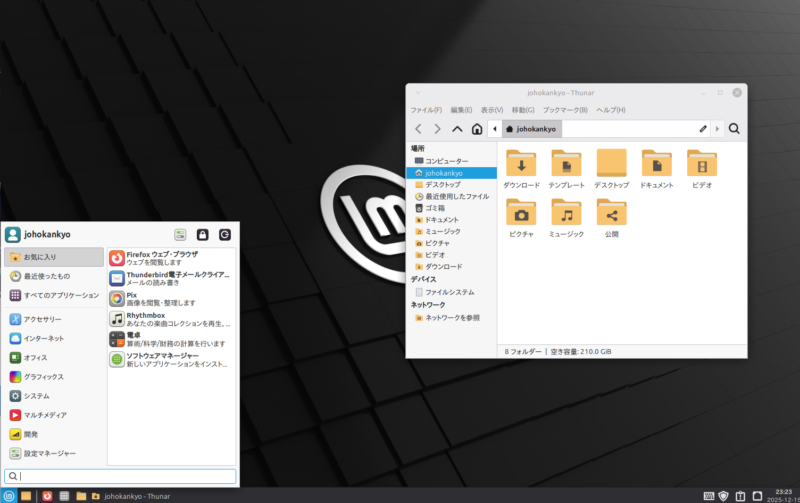Select ゴミ箱 in Thunar sidebar
This screenshot has width=800, height=503.
438,208
